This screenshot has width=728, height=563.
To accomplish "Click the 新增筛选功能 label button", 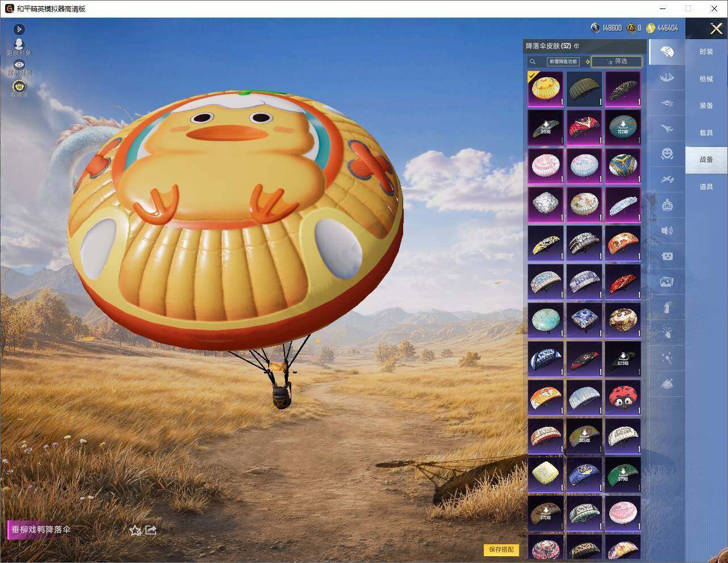I will coord(563,61).
